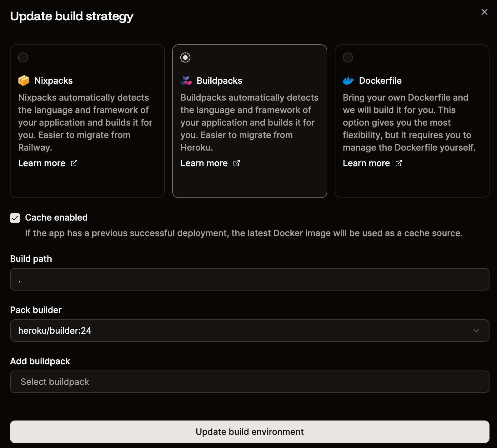Screen dimensions: 497x448
Task: Select the Dockerfile radio button
Action: (348, 57)
